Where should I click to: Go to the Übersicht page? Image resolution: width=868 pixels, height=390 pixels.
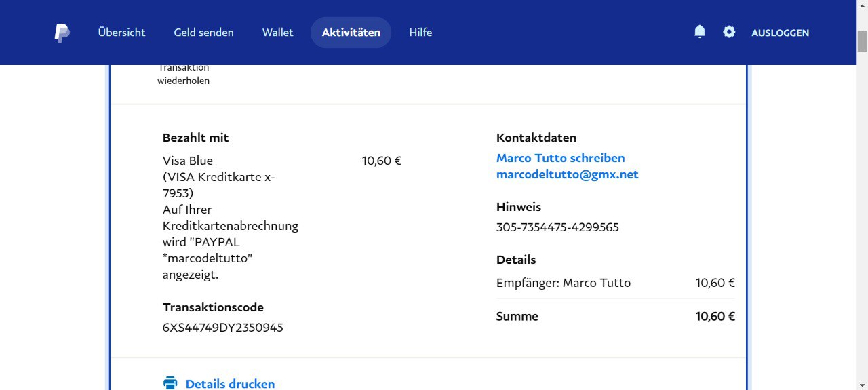pos(121,33)
